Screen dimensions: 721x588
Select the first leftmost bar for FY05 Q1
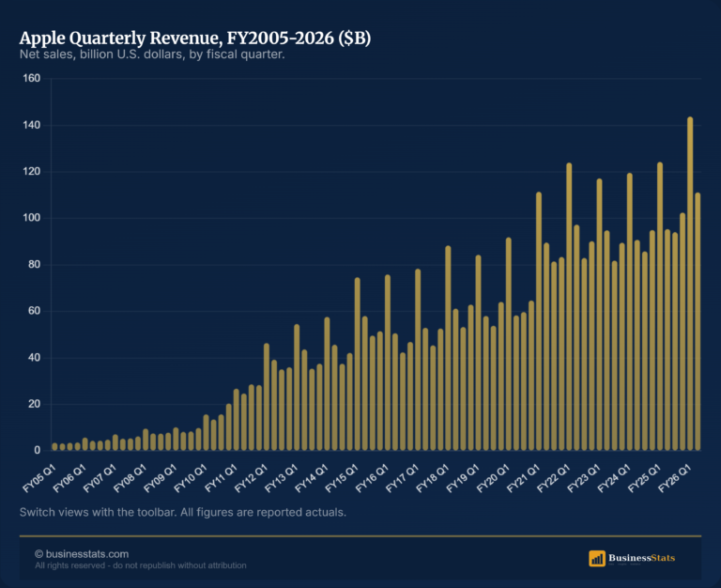(54, 447)
